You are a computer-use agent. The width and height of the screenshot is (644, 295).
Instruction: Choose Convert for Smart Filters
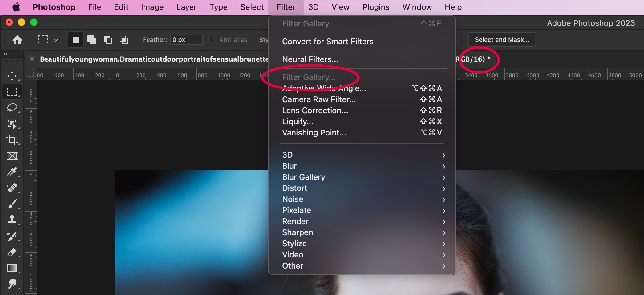pyautogui.click(x=362, y=42)
